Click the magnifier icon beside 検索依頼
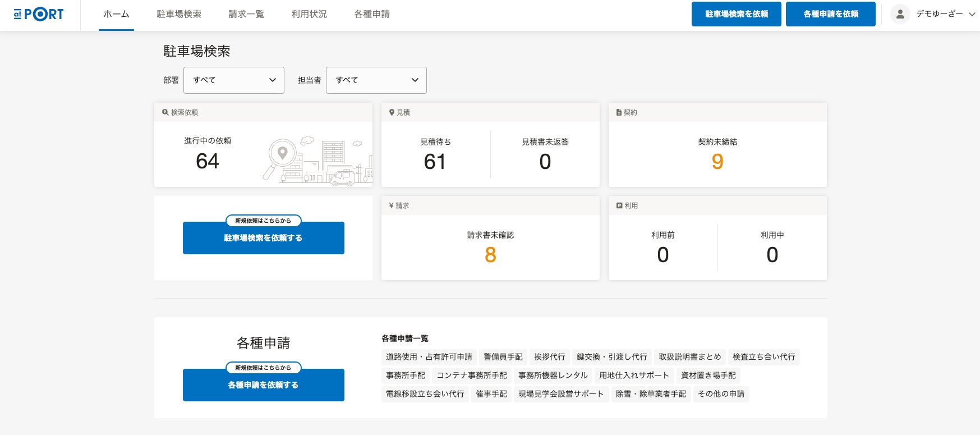980x435 pixels. click(x=165, y=112)
